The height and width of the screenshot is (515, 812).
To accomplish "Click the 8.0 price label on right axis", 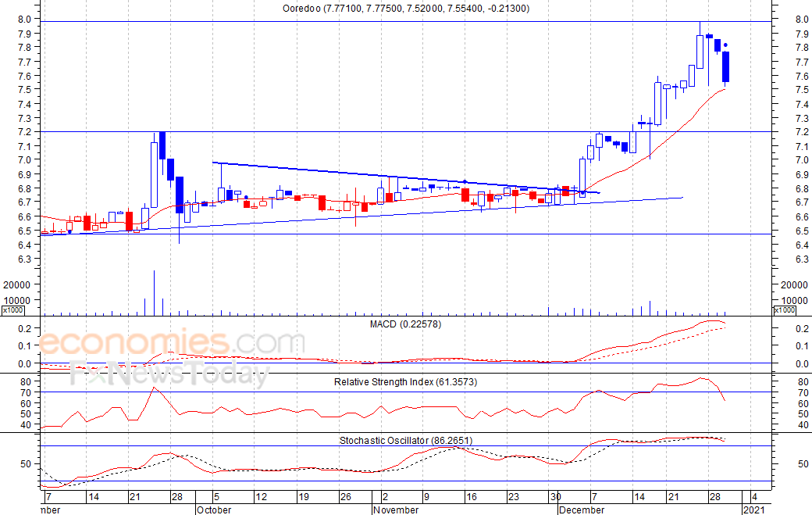I will point(802,20).
